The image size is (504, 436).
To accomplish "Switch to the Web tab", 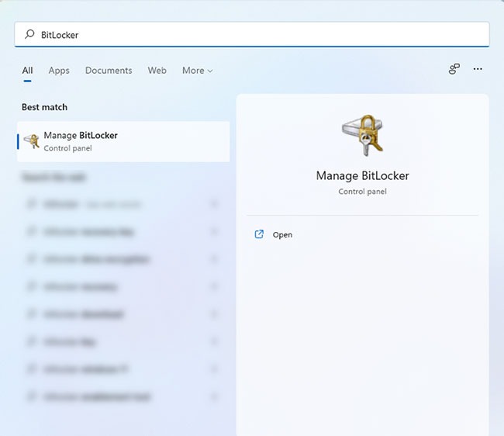I will pos(157,71).
